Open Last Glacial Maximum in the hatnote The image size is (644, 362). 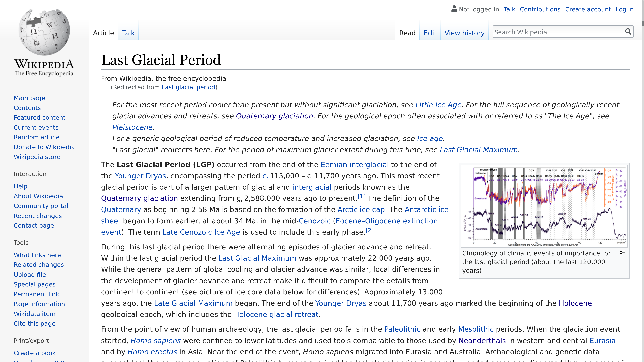point(478,150)
